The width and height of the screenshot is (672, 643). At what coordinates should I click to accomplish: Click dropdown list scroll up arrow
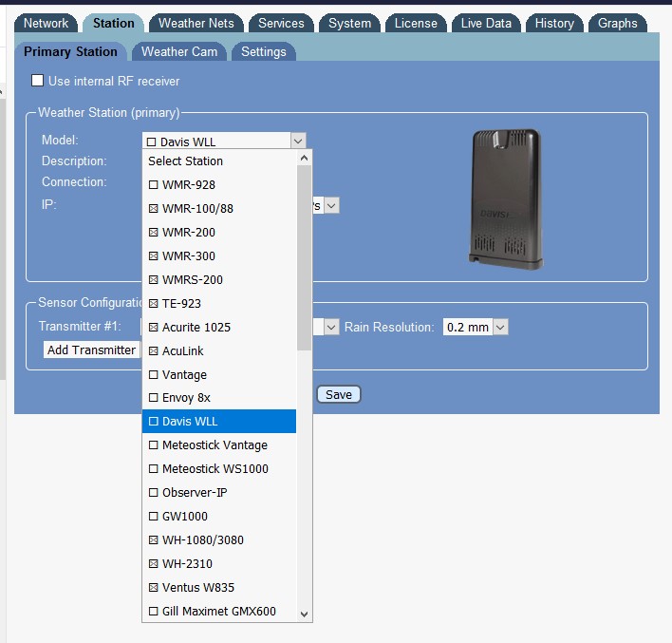coord(305,158)
